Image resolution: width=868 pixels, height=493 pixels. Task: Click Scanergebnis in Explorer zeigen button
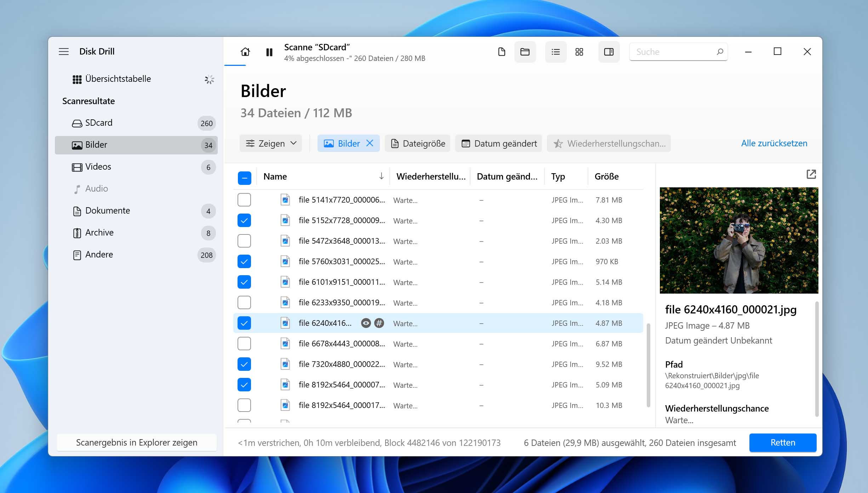pos(137,443)
